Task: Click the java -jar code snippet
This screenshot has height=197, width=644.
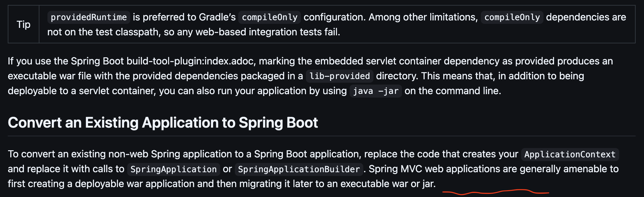Action: pos(376,91)
